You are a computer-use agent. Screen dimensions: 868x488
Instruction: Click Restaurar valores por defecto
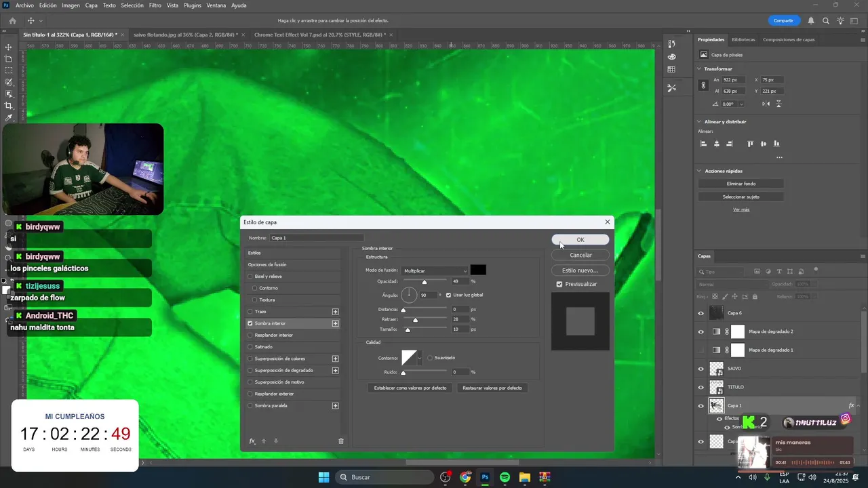click(492, 388)
